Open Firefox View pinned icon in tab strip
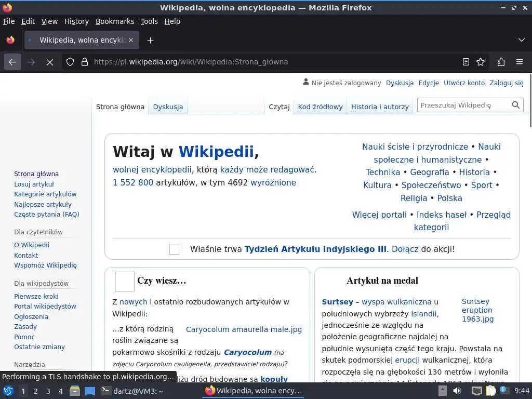Screen dimensions: 532x399 click(10, 40)
